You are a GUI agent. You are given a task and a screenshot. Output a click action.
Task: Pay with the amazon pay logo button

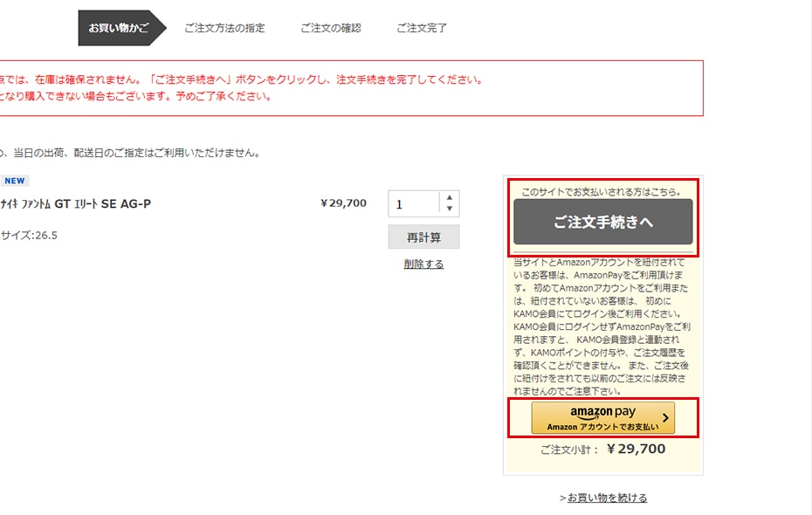602,418
